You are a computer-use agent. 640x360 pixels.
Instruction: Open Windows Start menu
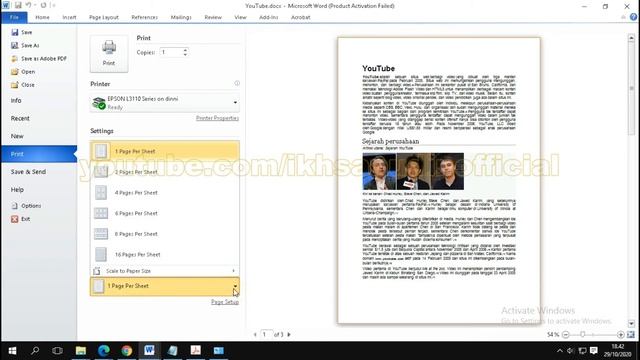12,351
